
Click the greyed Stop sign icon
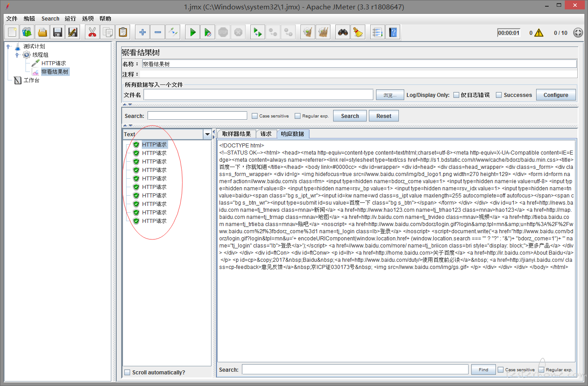tap(223, 32)
